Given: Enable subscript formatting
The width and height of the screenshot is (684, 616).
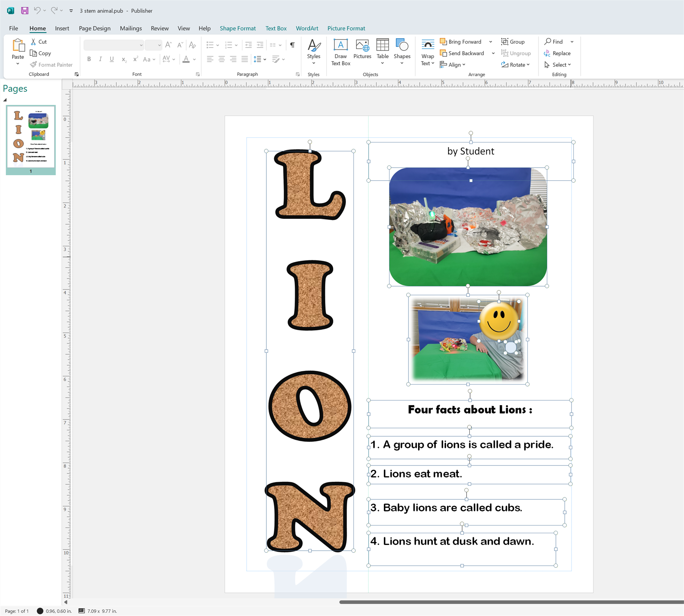Looking at the screenshot, I should [x=123, y=59].
